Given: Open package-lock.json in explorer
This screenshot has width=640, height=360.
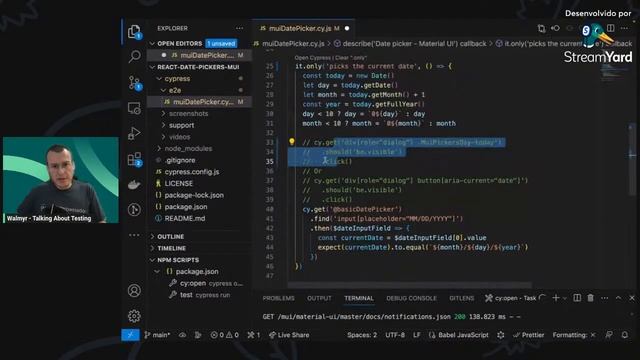Looking at the screenshot, I should [x=194, y=195].
